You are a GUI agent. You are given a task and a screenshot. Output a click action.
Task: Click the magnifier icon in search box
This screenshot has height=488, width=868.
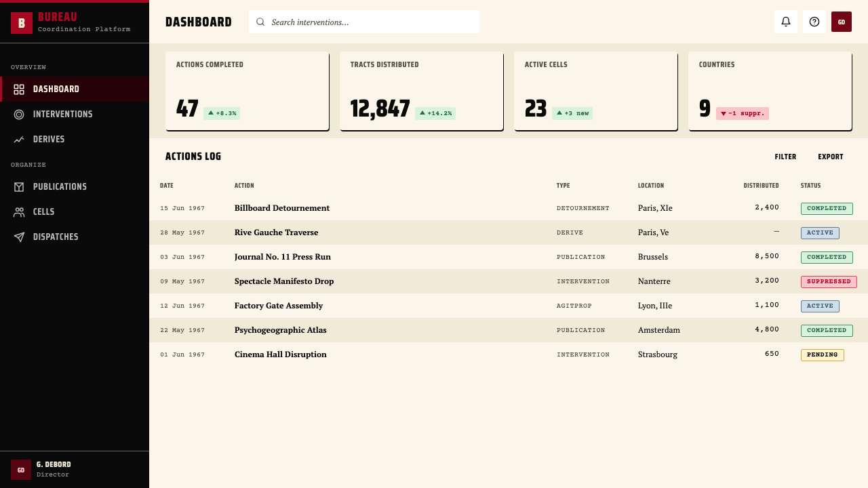260,22
